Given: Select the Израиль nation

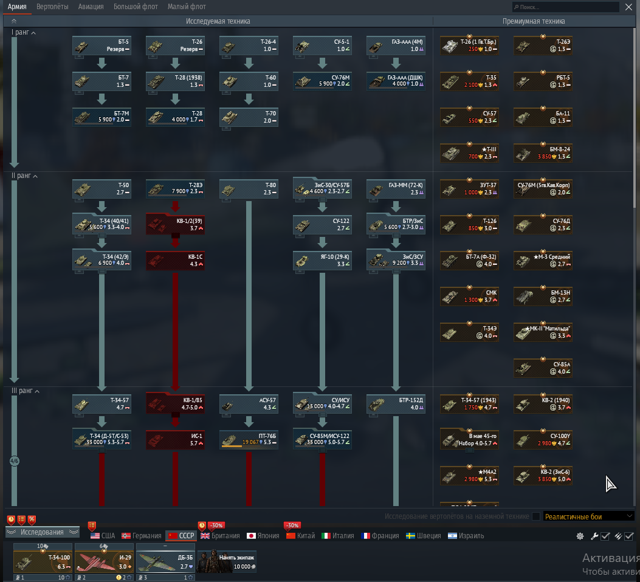Looking at the screenshot, I should pyautogui.click(x=466, y=536).
